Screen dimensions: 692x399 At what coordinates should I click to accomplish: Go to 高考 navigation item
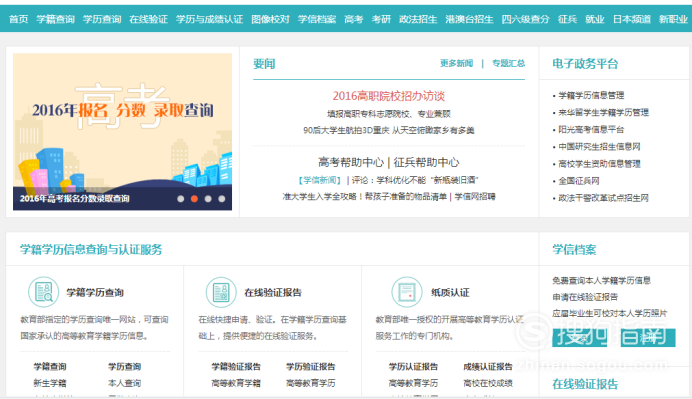[354, 19]
